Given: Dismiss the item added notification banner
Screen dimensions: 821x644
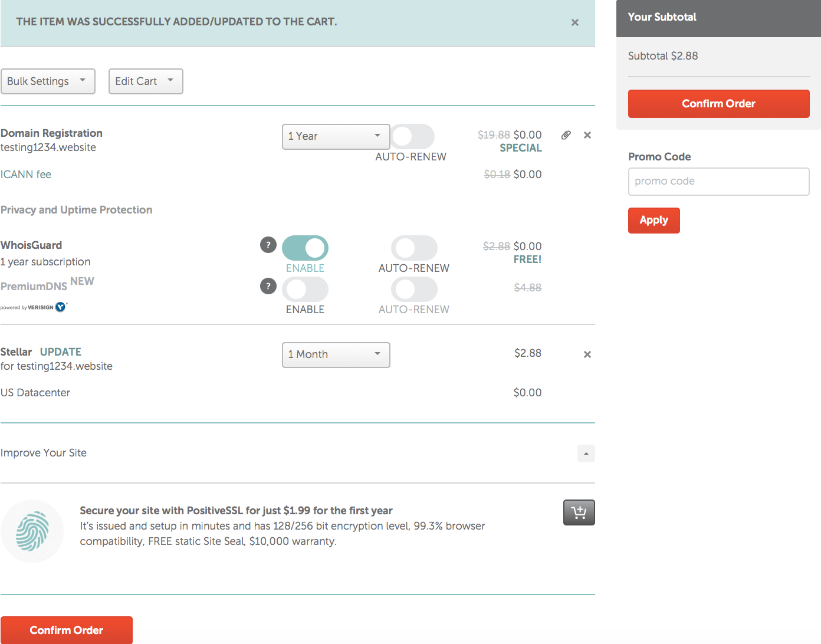Looking at the screenshot, I should coord(575,22).
